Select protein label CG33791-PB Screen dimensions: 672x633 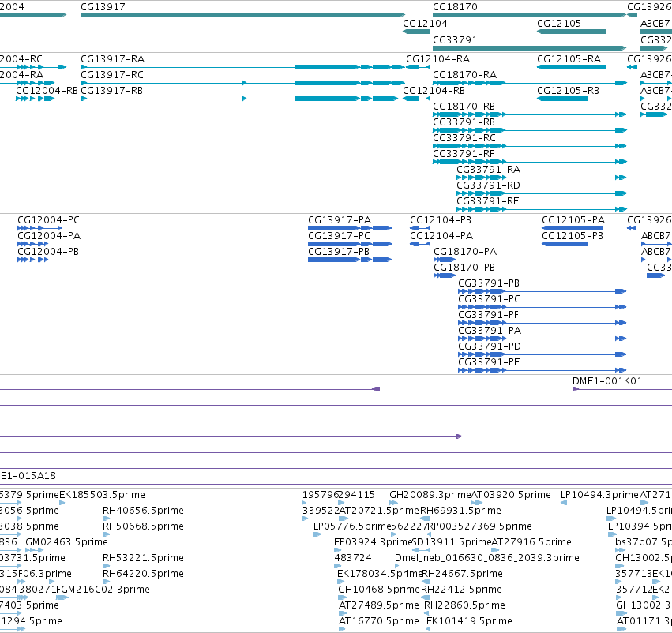coord(489,283)
